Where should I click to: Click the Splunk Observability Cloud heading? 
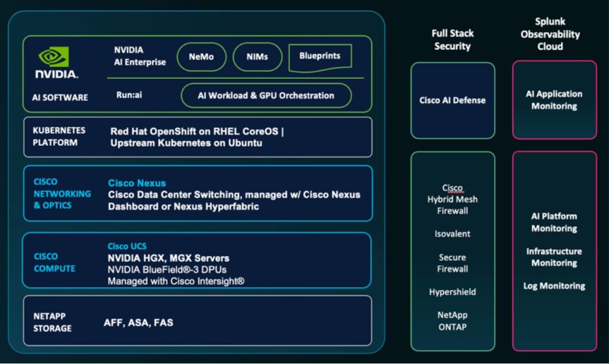550,34
